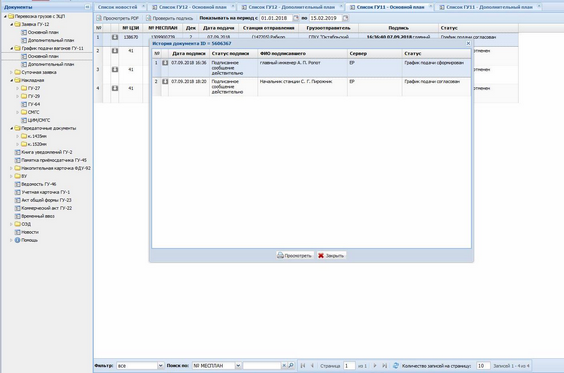564x373 pixels.
Task: Open Новости in the sidebar
Action: [x=26, y=232]
